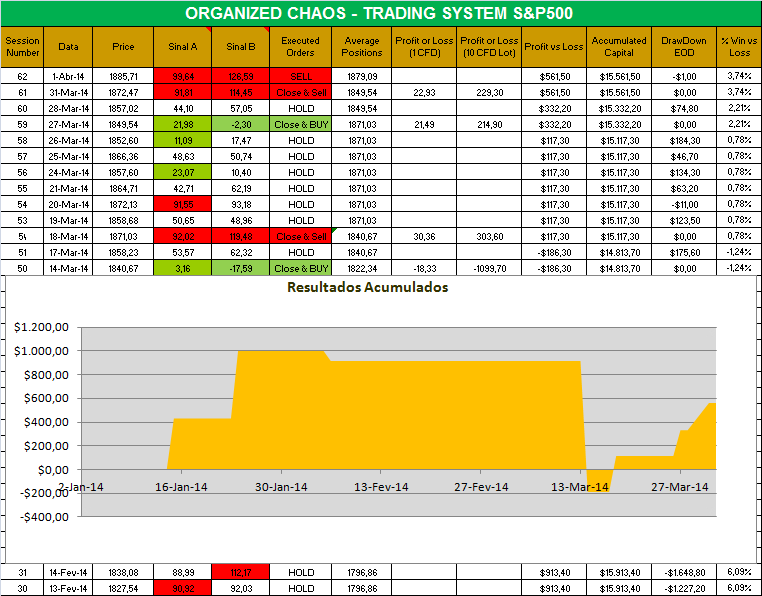Select green Sinal A value 23,07
This screenshot has width=762, height=596.
pyautogui.click(x=183, y=173)
